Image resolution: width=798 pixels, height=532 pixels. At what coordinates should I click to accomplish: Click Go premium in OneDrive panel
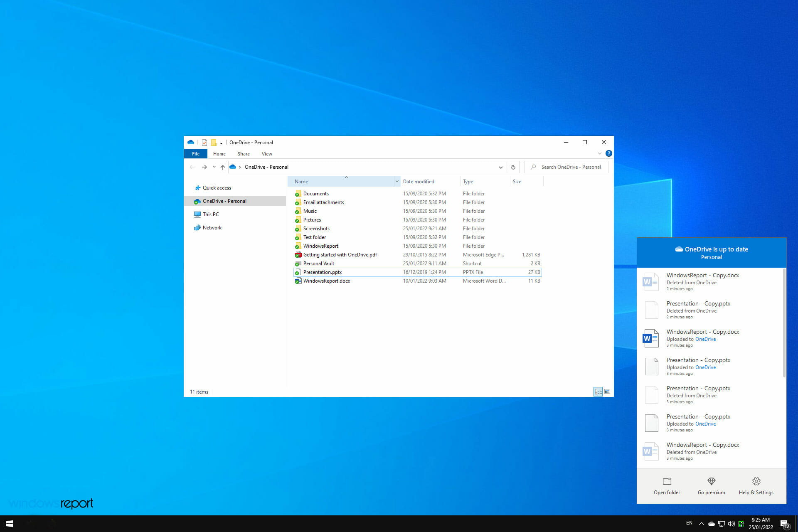[x=711, y=486]
